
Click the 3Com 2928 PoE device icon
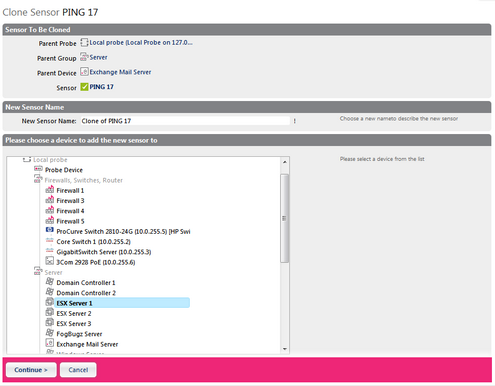coord(50,261)
